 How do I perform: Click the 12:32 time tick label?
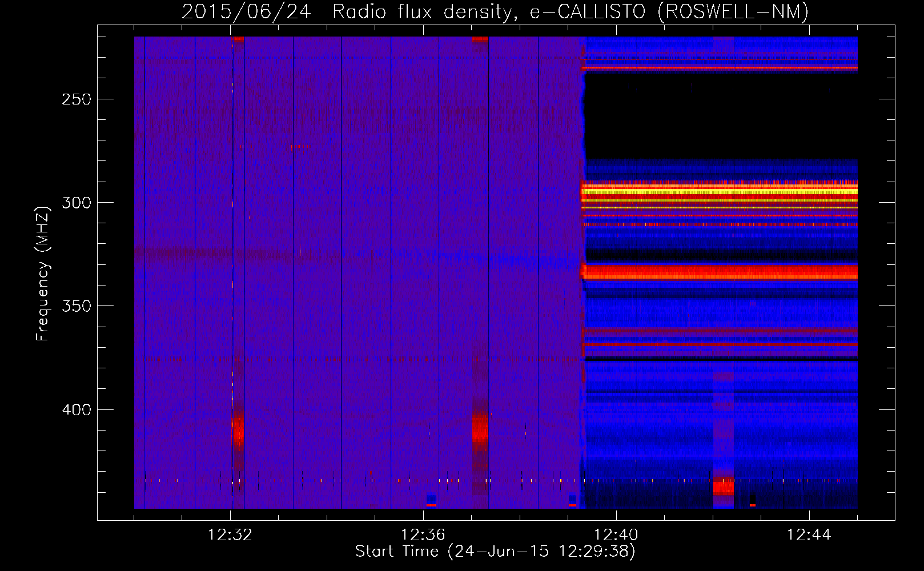point(230,535)
